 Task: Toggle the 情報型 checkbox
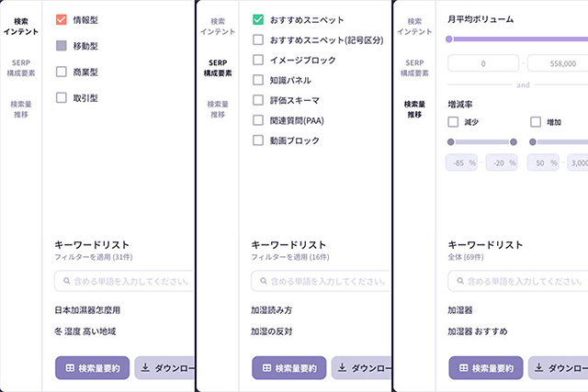tap(62, 18)
